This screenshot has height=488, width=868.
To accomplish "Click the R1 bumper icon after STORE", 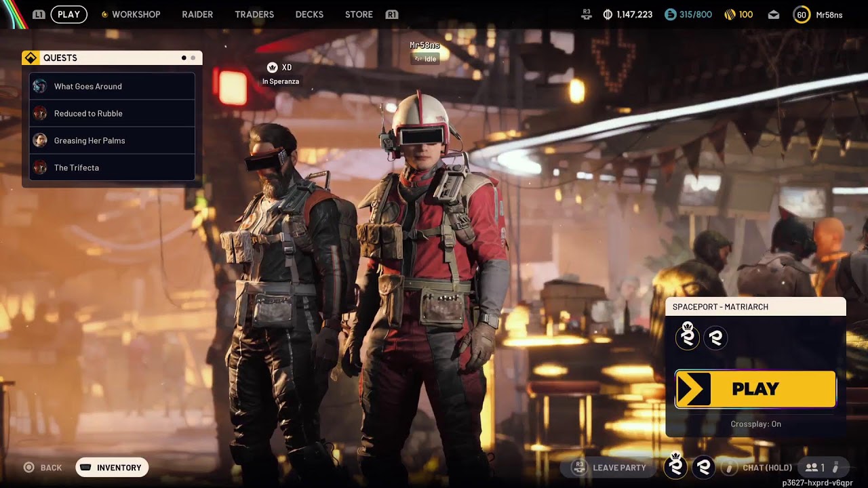I will 391,14.
